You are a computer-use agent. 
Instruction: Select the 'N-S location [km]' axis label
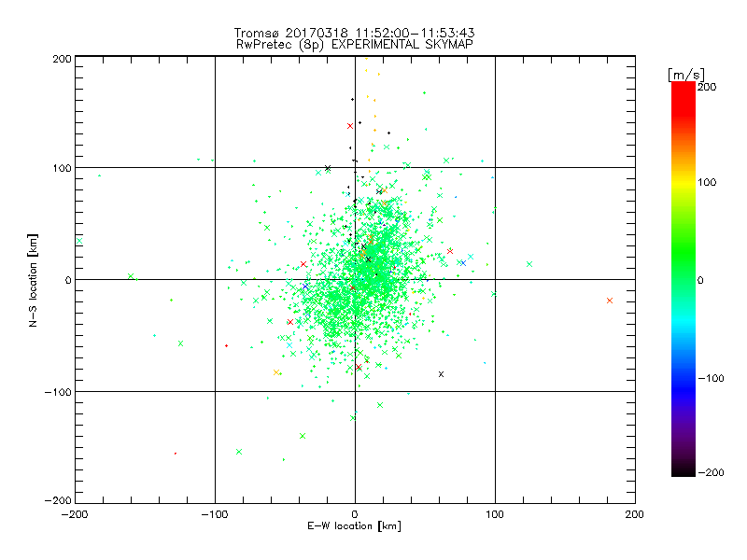[33, 280]
